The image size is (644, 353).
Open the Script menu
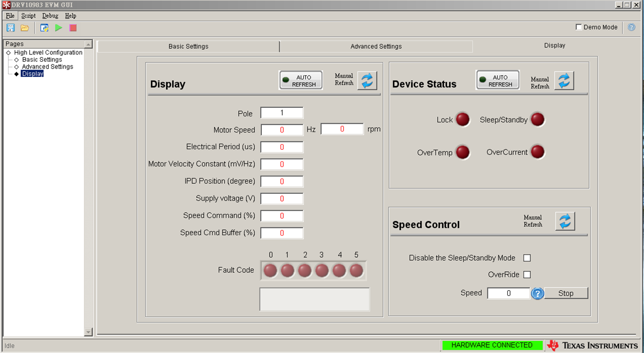(28, 16)
